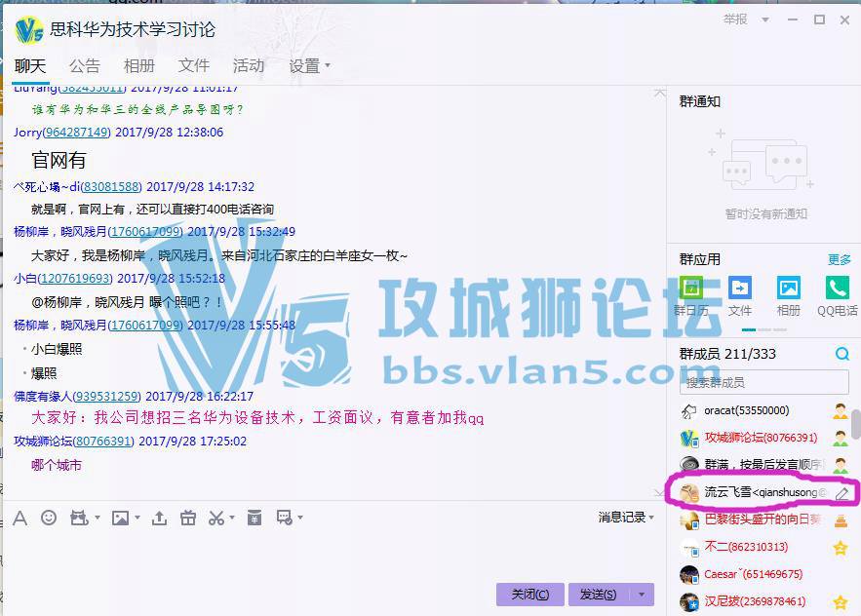The width and height of the screenshot is (861, 616).
Task: Select member 巴黎街头盛开的向日葵
Action: (x=763, y=520)
